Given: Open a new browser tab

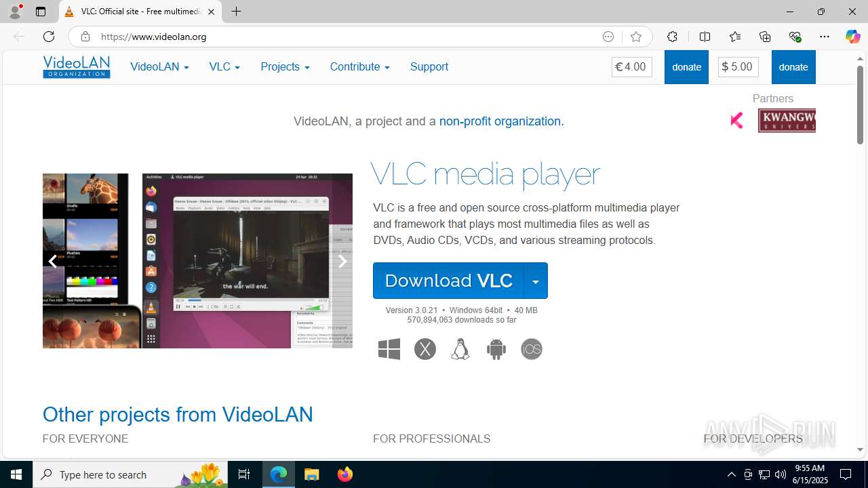Looking at the screenshot, I should 236,12.
